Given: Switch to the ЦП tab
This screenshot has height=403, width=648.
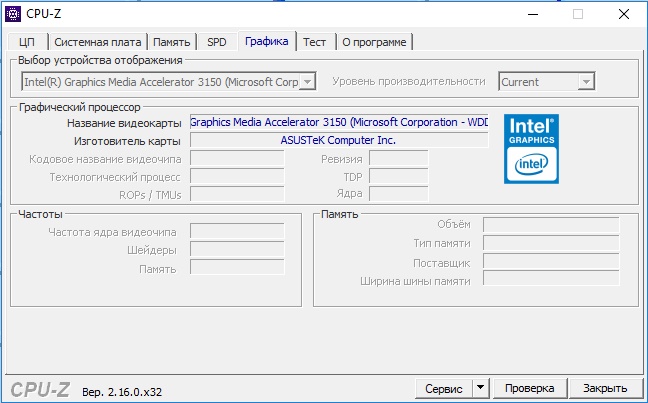Looking at the screenshot, I should (x=27, y=42).
